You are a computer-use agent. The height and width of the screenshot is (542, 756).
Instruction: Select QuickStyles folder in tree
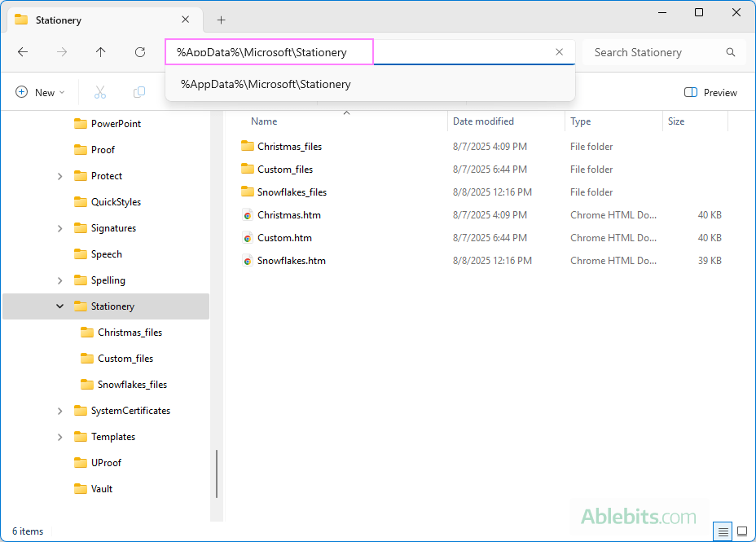tap(116, 202)
